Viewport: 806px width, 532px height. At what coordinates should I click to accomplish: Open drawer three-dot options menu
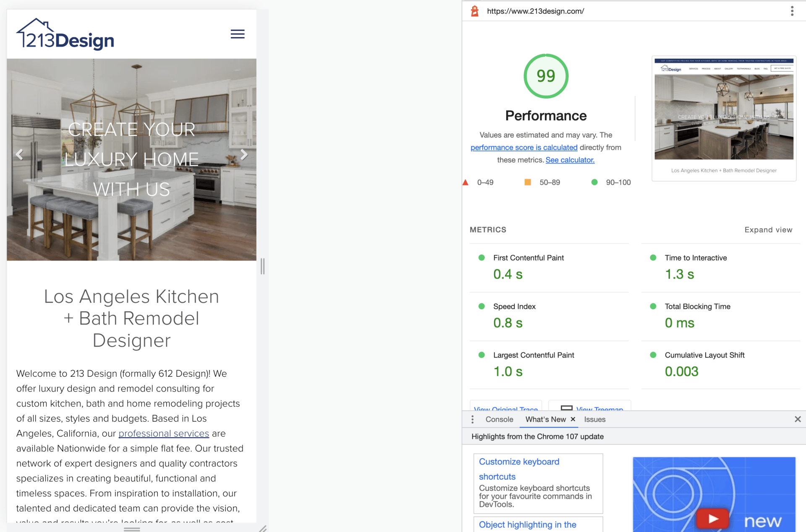(x=472, y=419)
